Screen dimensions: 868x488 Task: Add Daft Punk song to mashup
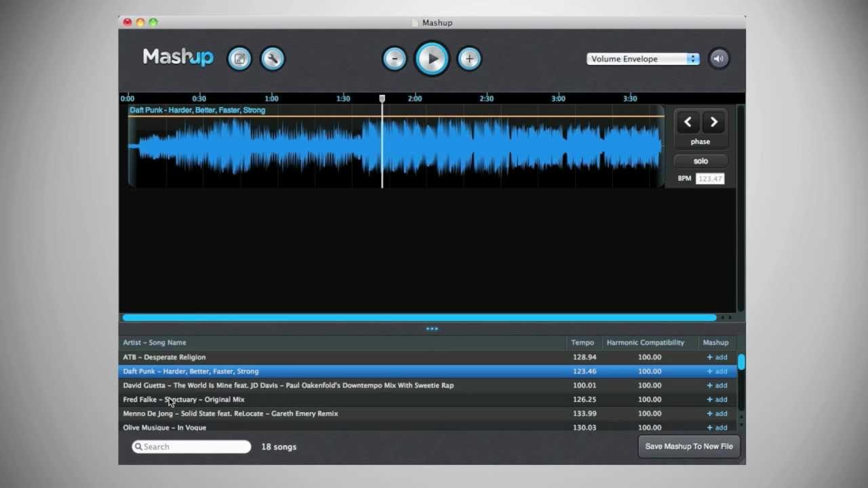[717, 371]
